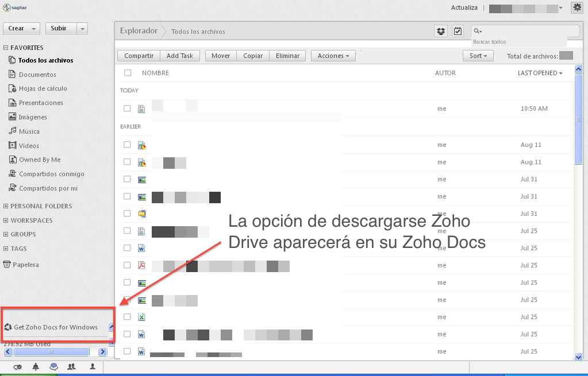The width and height of the screenshot is (588, 376).
Task: Open the Acciones dropdown menu
Action: point(333,56)
